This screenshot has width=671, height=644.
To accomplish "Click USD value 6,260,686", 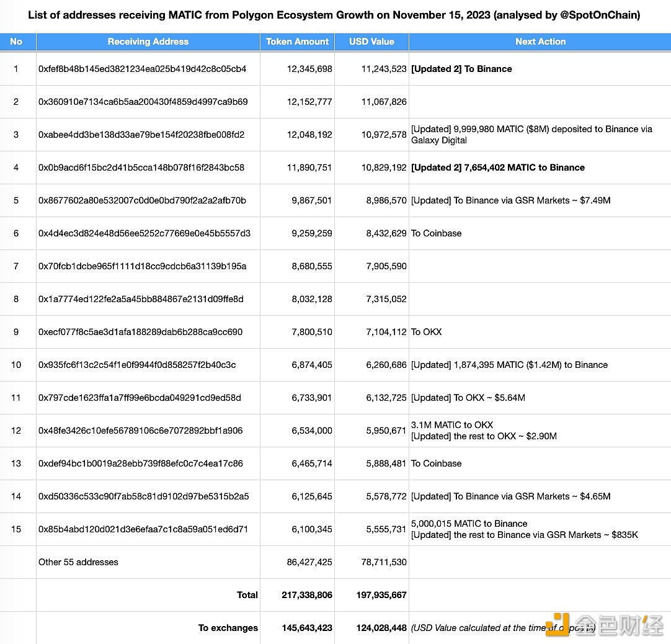I will point(386,365).
